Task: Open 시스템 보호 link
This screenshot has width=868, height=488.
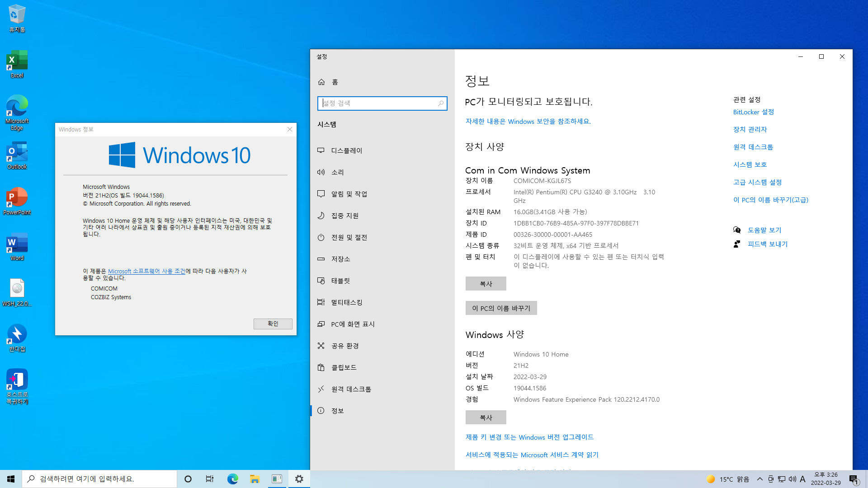Action: tap(750, 165)
